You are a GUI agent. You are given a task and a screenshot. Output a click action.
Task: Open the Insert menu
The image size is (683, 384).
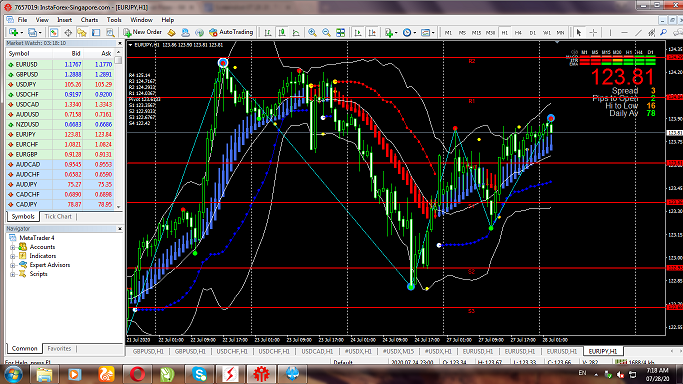pos(64,20)
